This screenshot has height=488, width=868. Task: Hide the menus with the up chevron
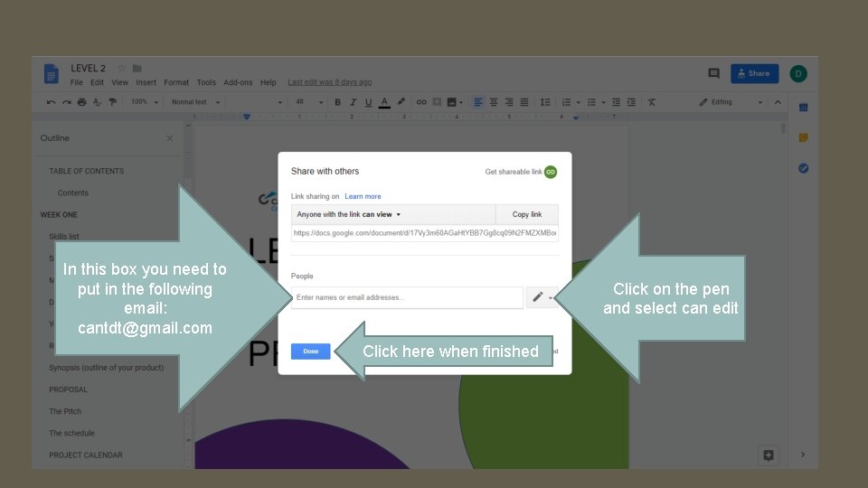pos(778,102)
